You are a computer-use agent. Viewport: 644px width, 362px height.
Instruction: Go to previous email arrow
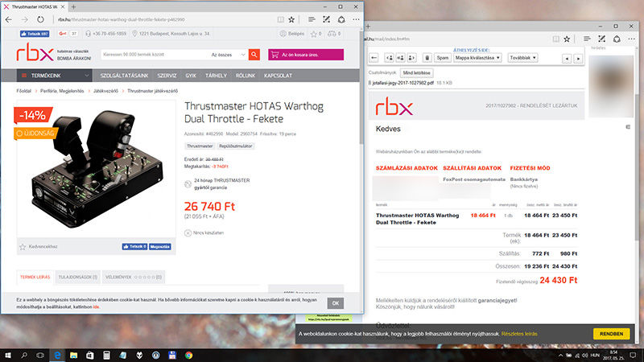click(567, 59)
